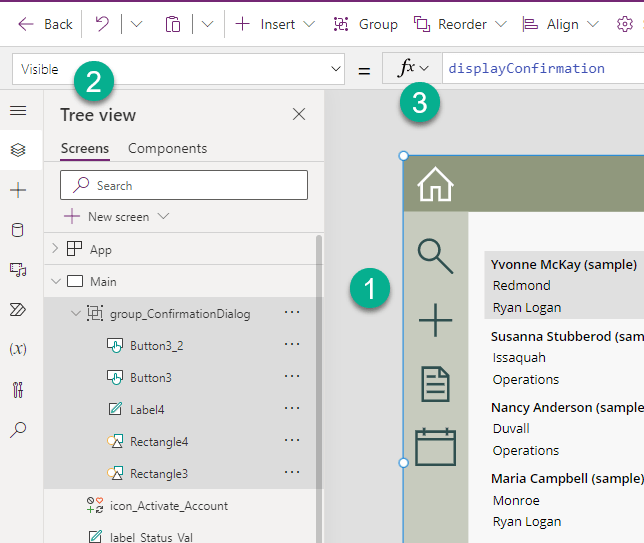
Task: Collapse the group_ConfirmationDialog node
Action: [76, 313]
